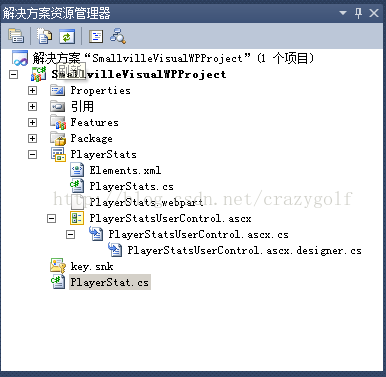Click the Package folder icon
The width and height of the screenshot is (386, 377).
(x=58, y=138)
